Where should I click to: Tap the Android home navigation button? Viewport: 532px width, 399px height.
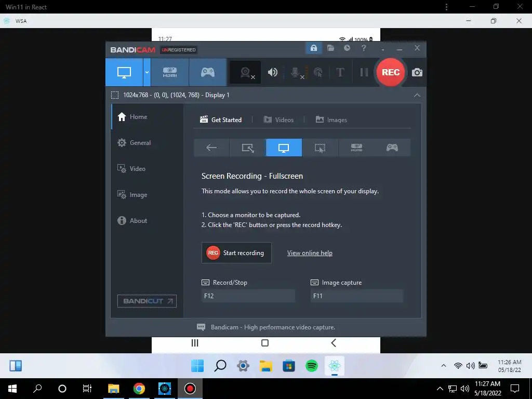click(x=265, y=343)
